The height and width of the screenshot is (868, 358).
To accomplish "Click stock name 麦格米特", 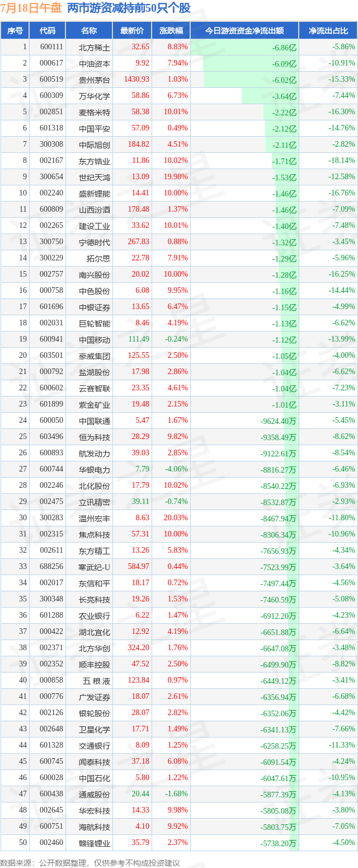I will [95, 112].
